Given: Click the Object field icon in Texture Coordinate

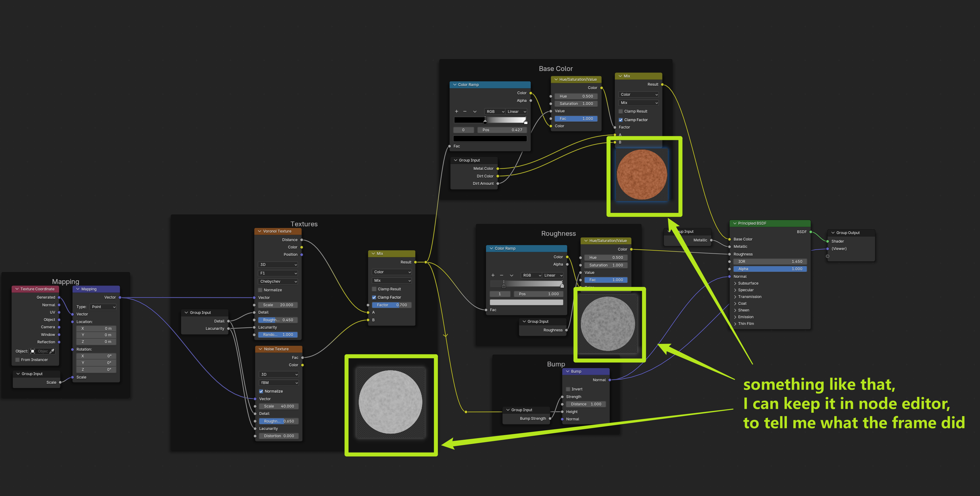Looking at the screenshot, I should click(33, 351).
